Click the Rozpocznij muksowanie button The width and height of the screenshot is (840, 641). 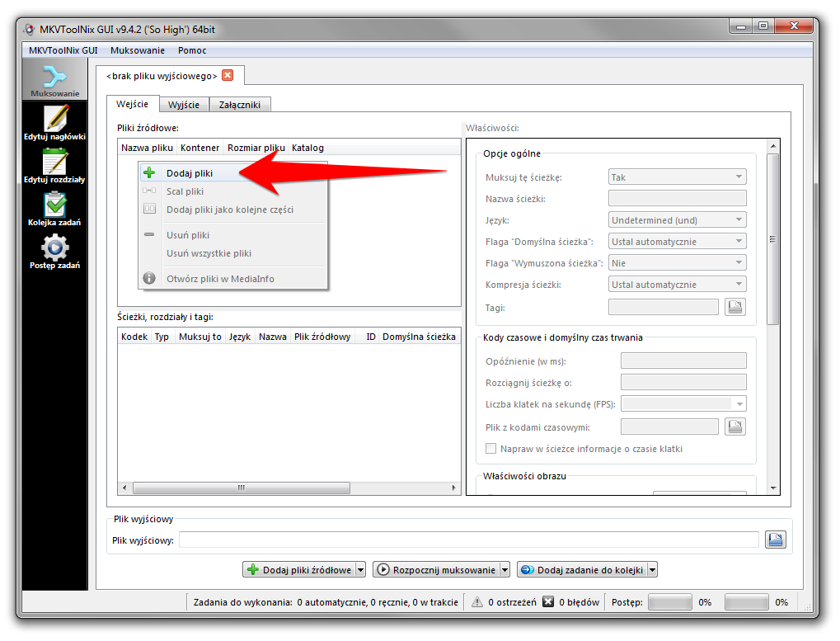point(436,570)
